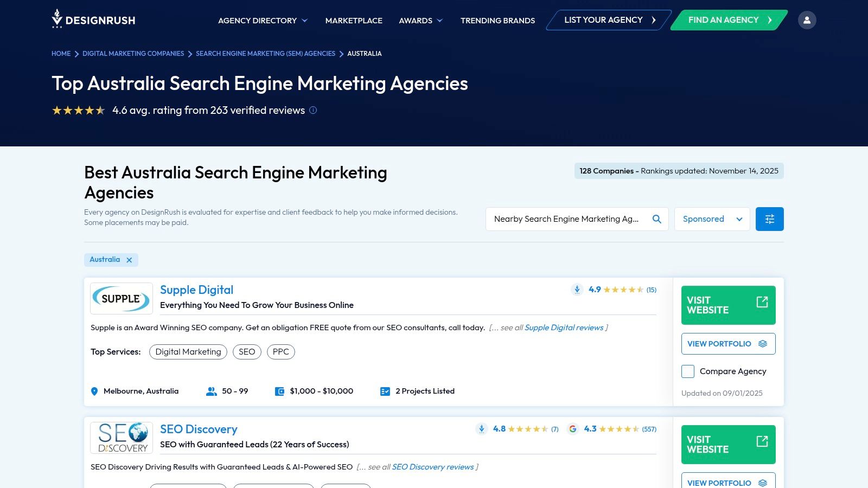The image size is (868, 488).
Task: Click the team size 50 - 99 icon
Action: 212,391
